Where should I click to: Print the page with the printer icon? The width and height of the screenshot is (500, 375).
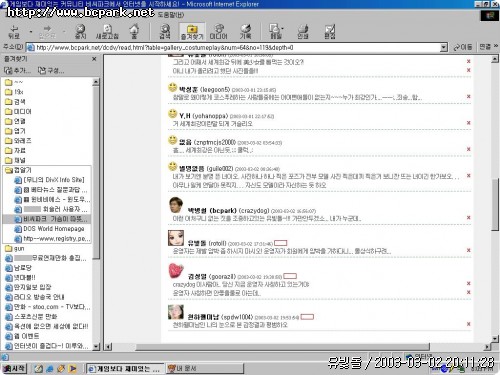click(303, 32)
